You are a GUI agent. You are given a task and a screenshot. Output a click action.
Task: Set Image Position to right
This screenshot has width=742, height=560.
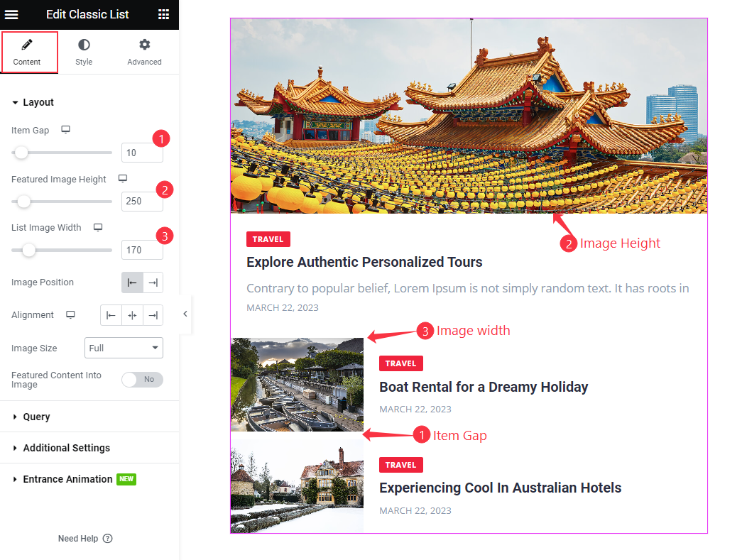153,282
